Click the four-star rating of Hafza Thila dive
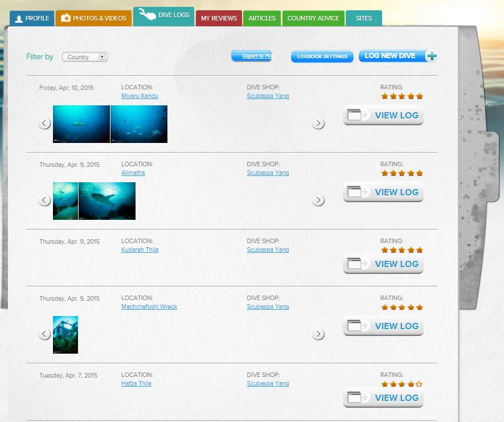 [x=402, y=384]
